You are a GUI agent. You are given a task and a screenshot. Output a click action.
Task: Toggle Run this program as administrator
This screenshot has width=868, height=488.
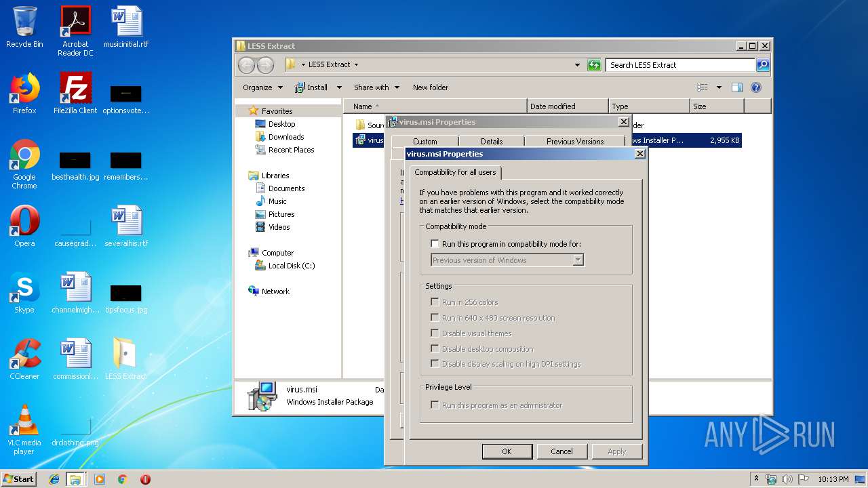(435, 405)
